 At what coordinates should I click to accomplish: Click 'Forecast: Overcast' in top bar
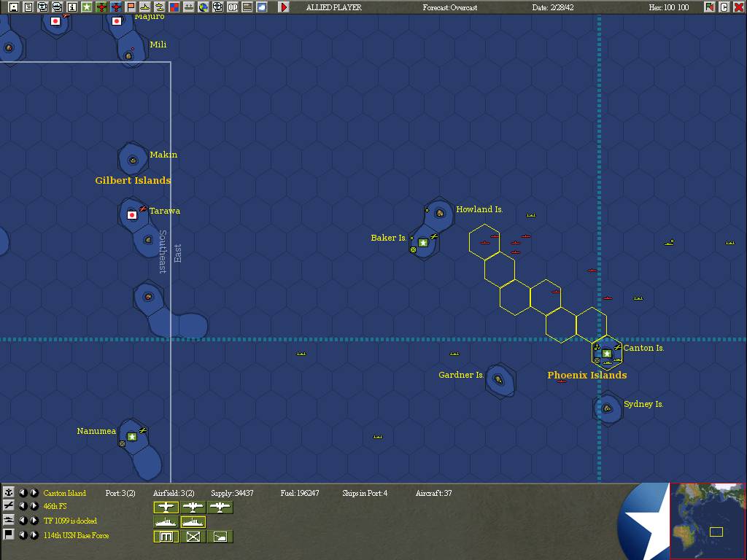[x=449, y=7]
